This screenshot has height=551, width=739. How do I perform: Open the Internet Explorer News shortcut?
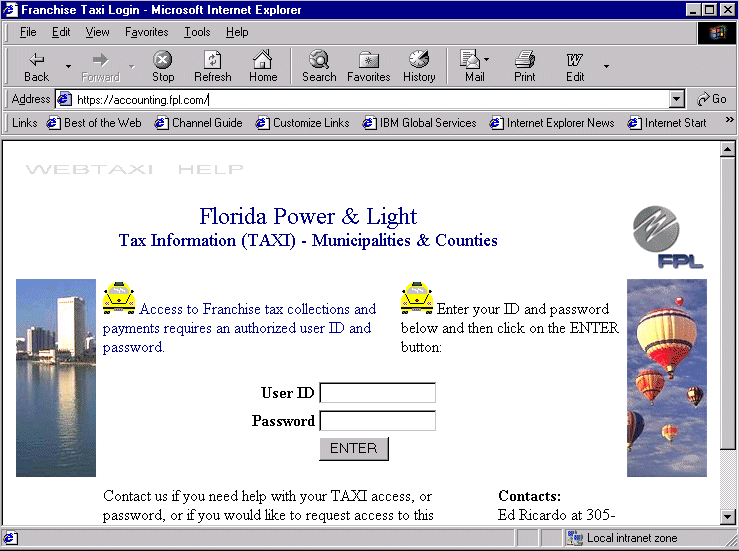[552, 123]
